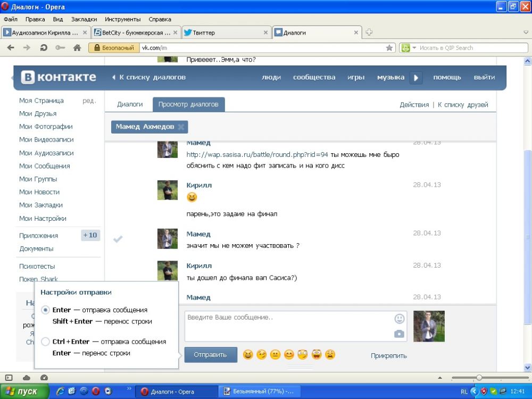Screen dimensions: 532x399
Task: Play music with the header play button
Action: [416, 78]
